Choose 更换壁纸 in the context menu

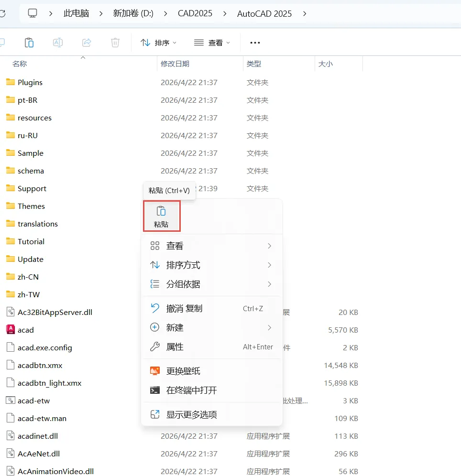(x=211, y=371)
